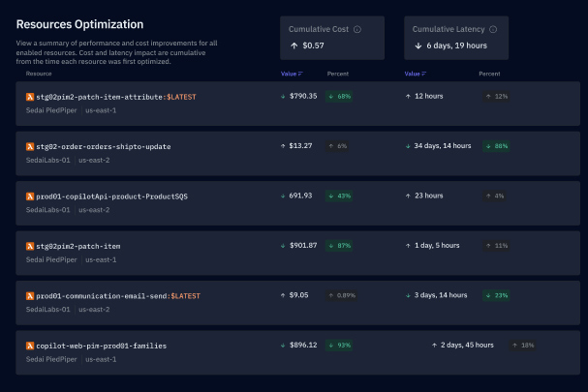Open the stg02-order-orders-shipto-update resource
588x392 pixels.
[x=103, y=146]
